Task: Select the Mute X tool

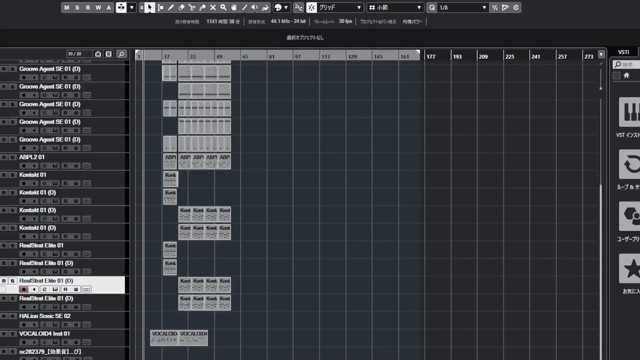Action: coord(213,7)
